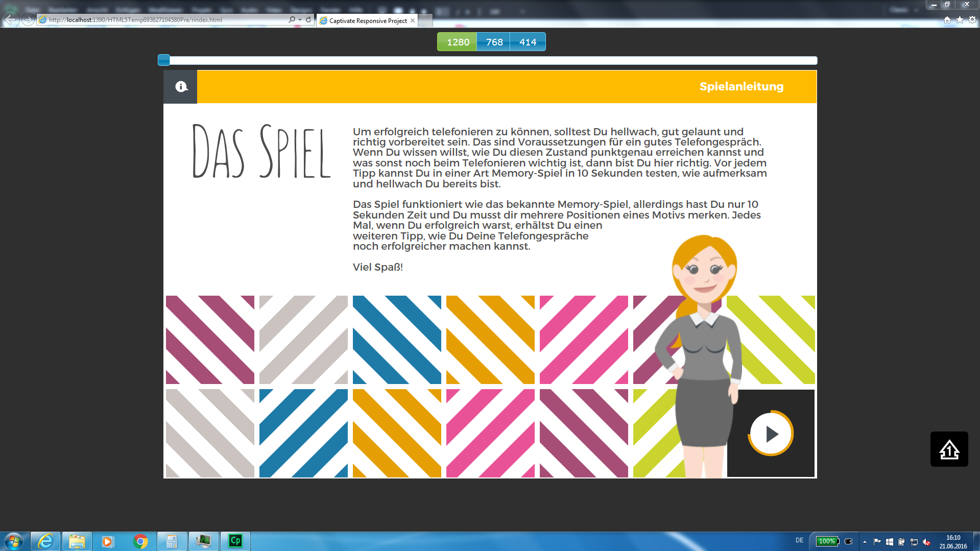Click the black upload-arrow home button
Screen dimensions: 980x551
(949, 449)
